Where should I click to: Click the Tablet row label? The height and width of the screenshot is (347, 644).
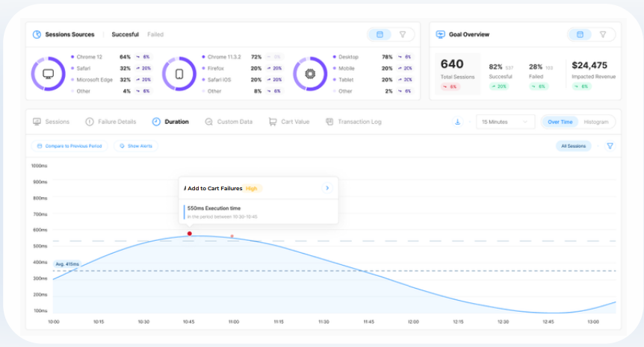(x=346, y=80)
